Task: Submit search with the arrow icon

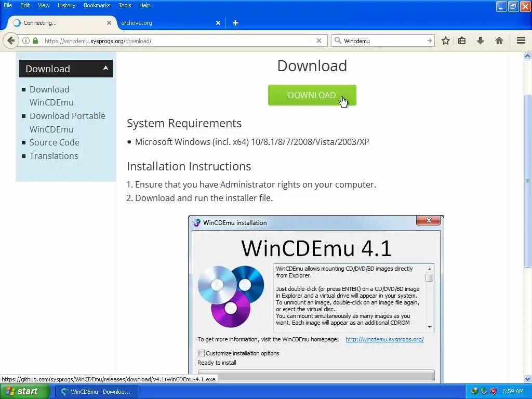Action: (x=430, y=41)
